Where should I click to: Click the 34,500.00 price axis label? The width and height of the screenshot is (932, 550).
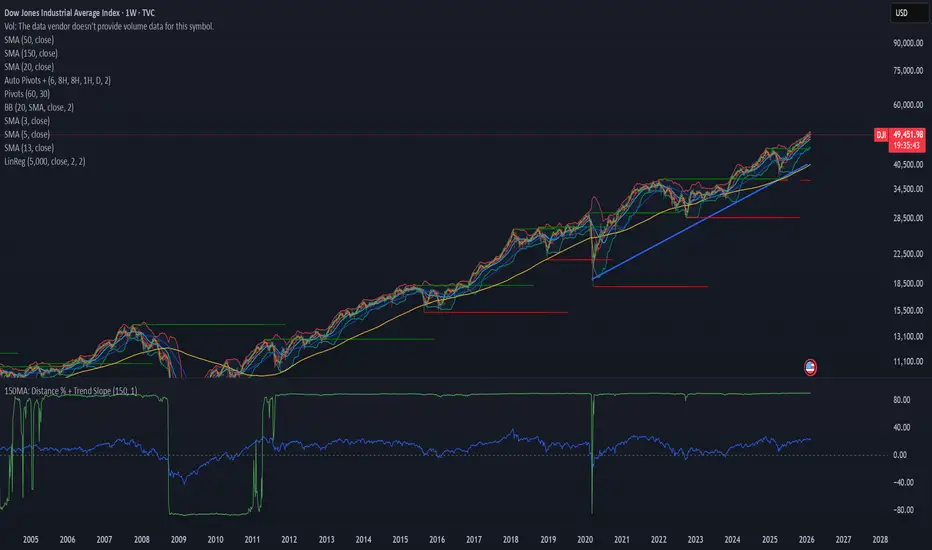(x=908, y=189)
